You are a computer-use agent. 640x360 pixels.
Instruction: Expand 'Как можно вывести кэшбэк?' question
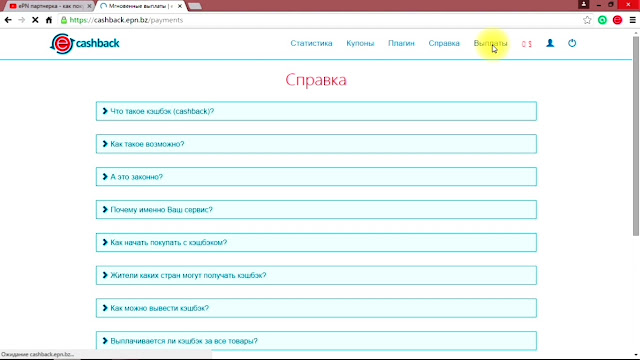(x=316, y=308)
